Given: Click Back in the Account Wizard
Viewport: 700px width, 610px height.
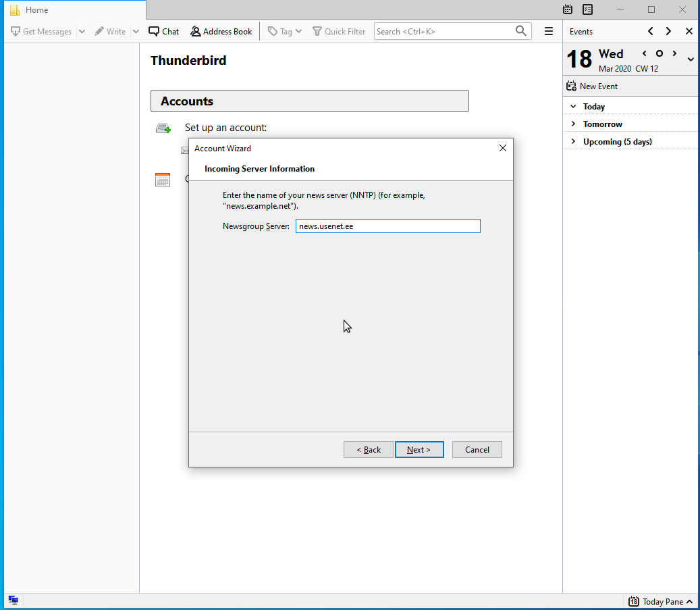Looking at the screenshot, I should (x=368, y=450).
